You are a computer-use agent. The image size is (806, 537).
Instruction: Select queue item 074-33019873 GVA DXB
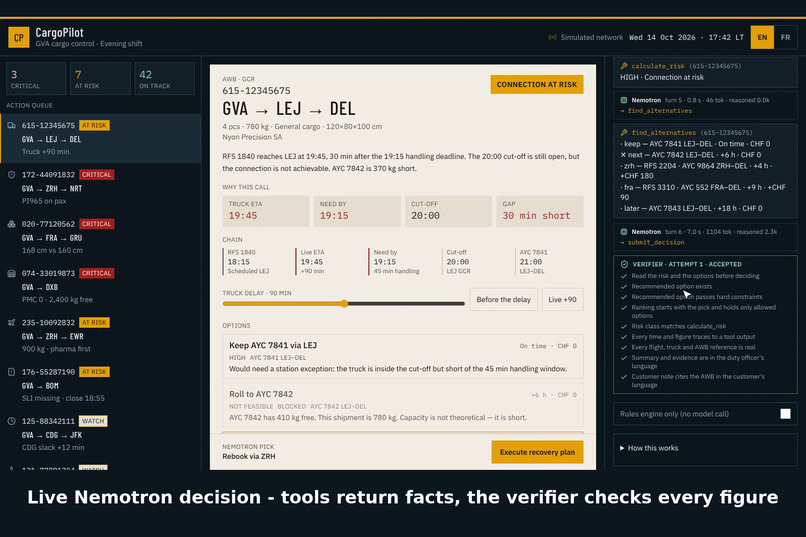click(x=101, y=286)
